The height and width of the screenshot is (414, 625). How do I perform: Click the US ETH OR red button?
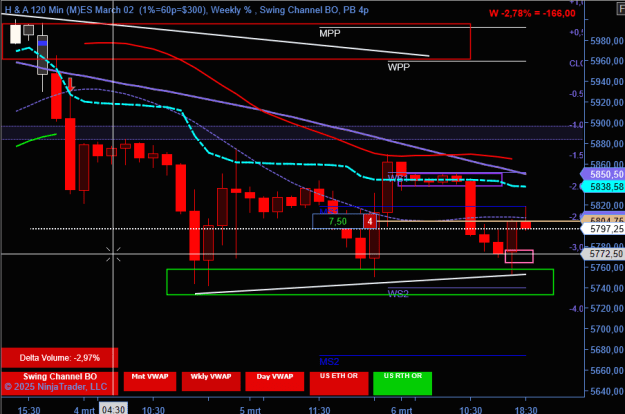coord(339,383)
